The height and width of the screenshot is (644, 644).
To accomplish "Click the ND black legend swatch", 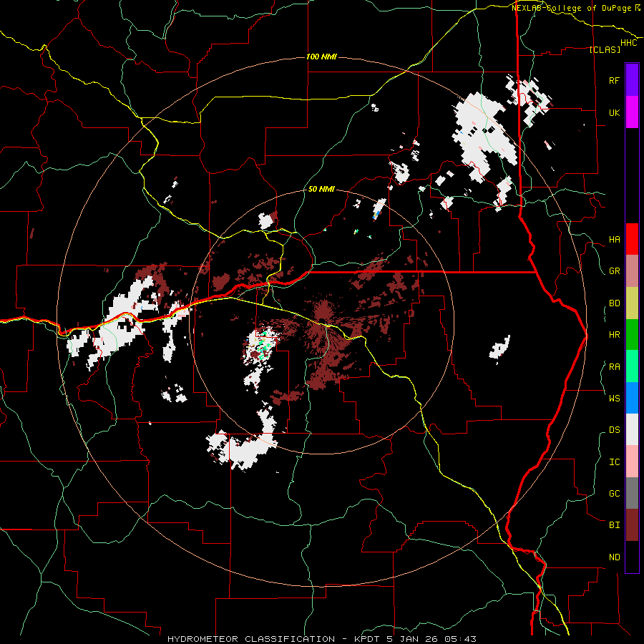I will (x=632, y=557).
